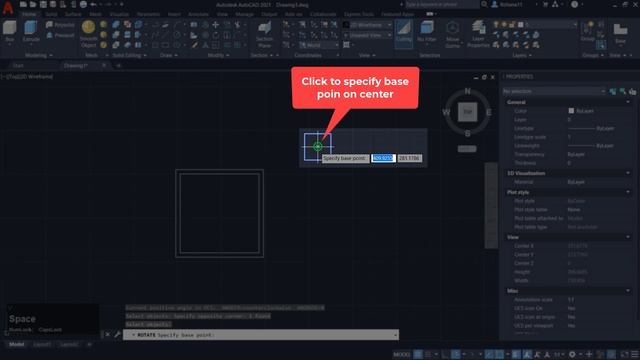Screen dimensions: 640x360
Task: Select the Section Plane tool
Action: 264,35
